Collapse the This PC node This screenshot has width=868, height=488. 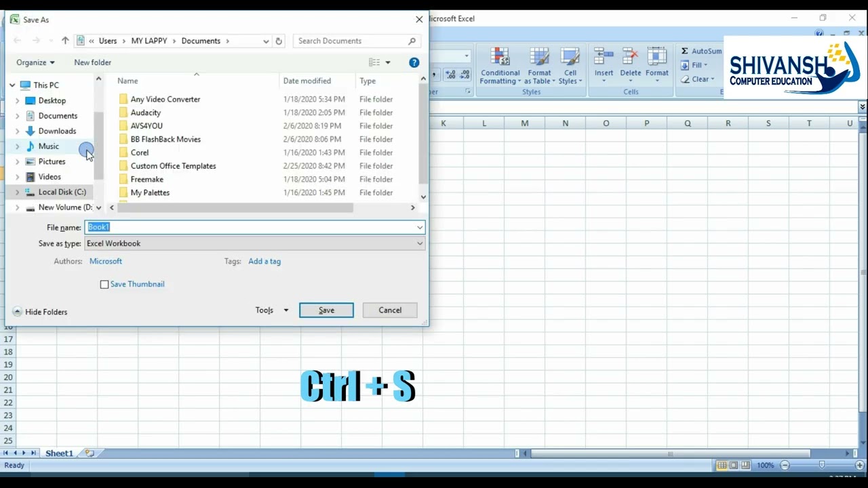[x=12, y=85]
